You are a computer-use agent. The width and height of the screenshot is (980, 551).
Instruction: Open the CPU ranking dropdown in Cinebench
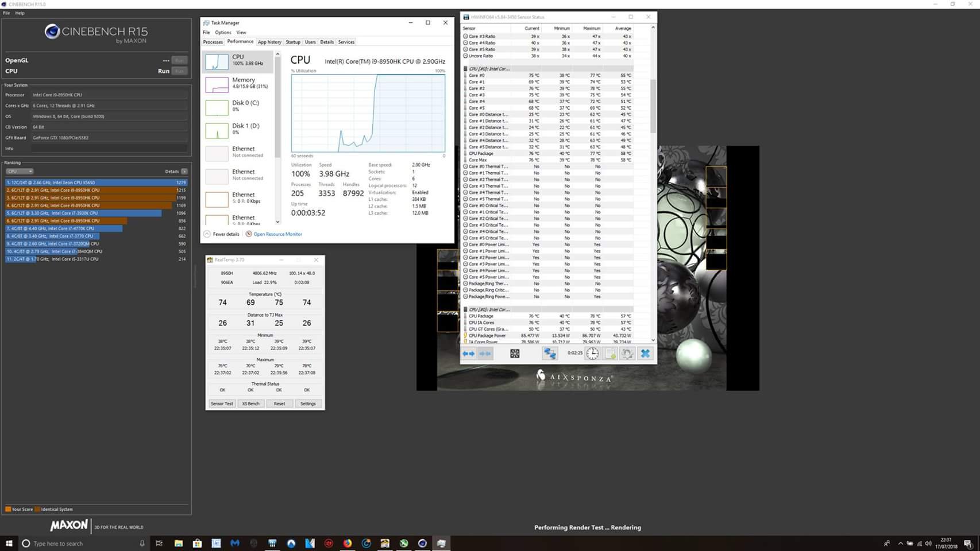pyautogui.click(x=20, y=171)
